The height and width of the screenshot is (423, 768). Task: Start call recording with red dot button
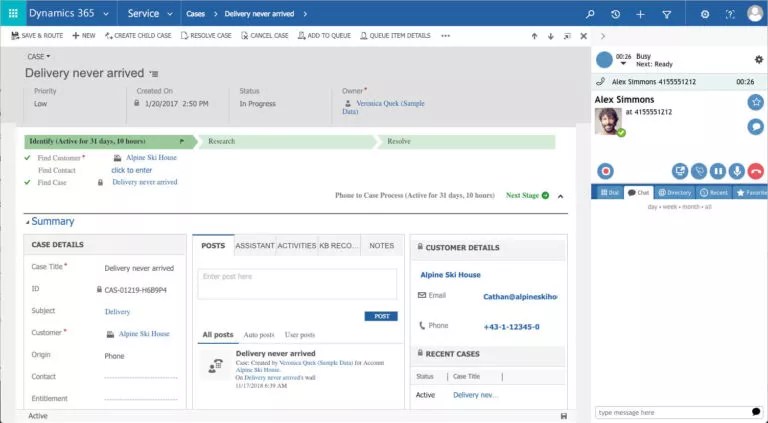pos(606,171)
